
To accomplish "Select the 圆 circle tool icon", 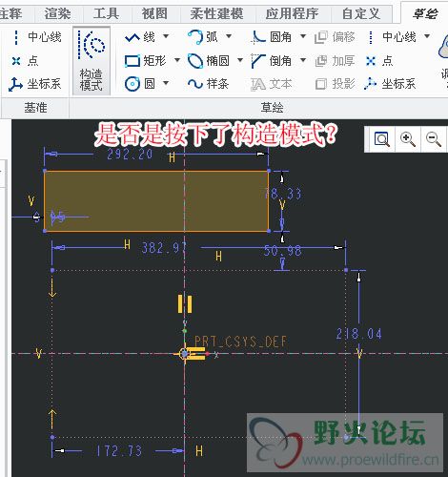I will (x=132, y=84).
